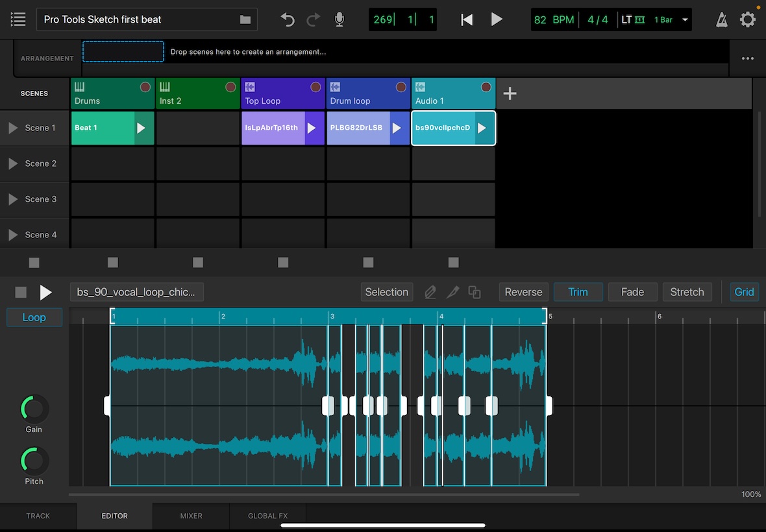Arm the Top Loop track for recording
The image size is (766, 532).
pos(315,87)
